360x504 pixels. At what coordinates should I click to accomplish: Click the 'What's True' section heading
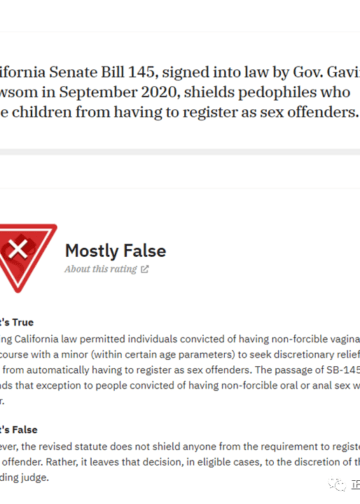pos(17,322)
